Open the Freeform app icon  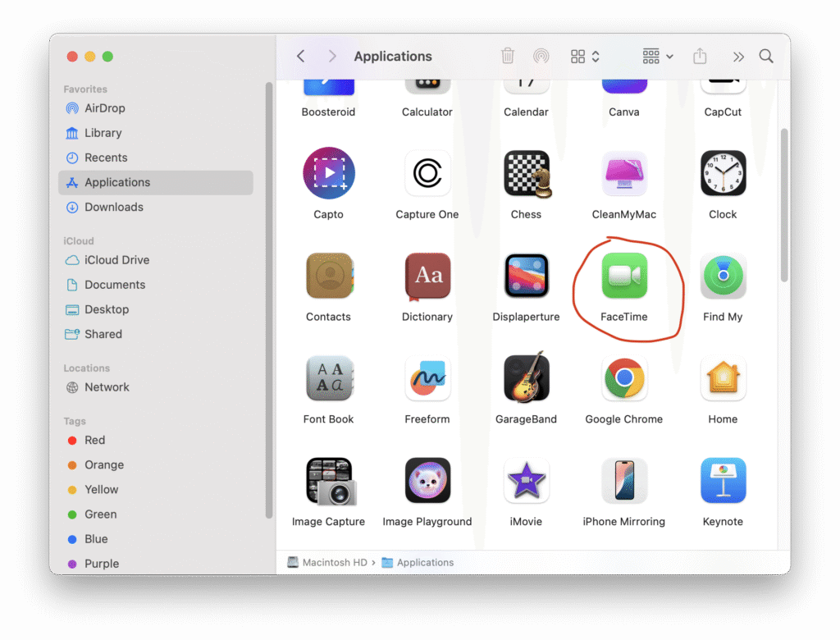point(427,378)
